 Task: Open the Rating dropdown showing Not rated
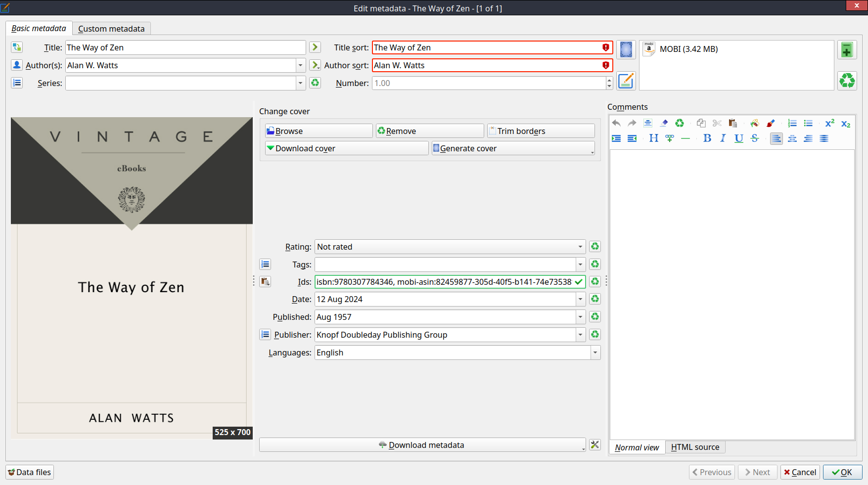click(450, 247)
